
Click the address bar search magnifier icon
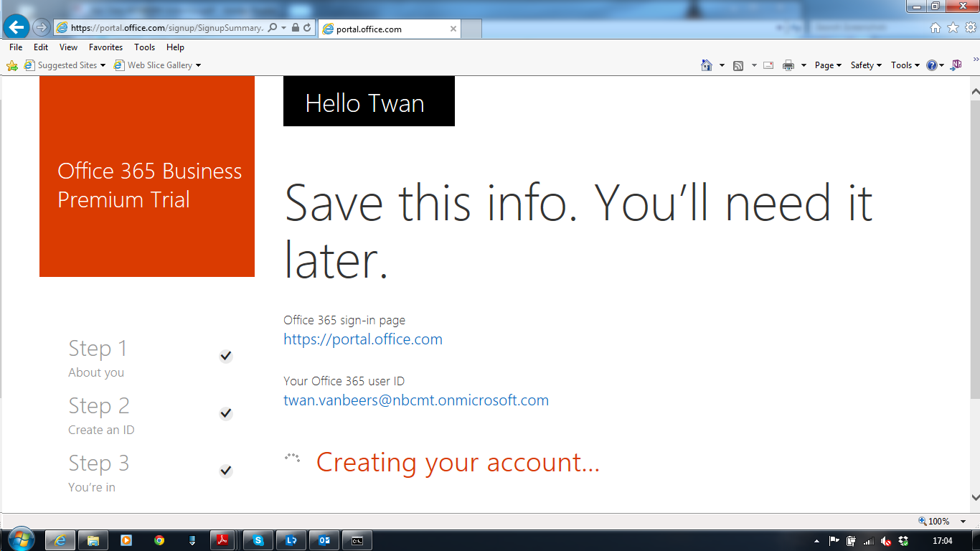click(x=272, y=28)
